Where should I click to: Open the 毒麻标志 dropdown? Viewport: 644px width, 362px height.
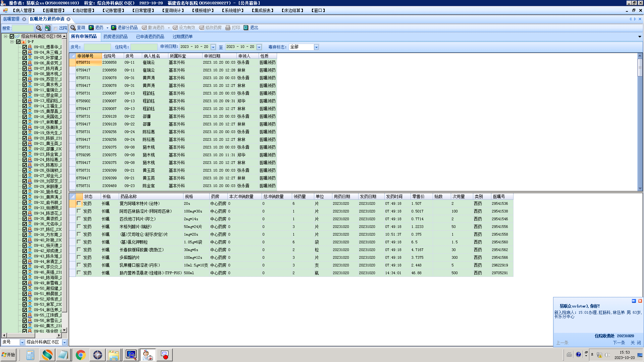[316, 47]
